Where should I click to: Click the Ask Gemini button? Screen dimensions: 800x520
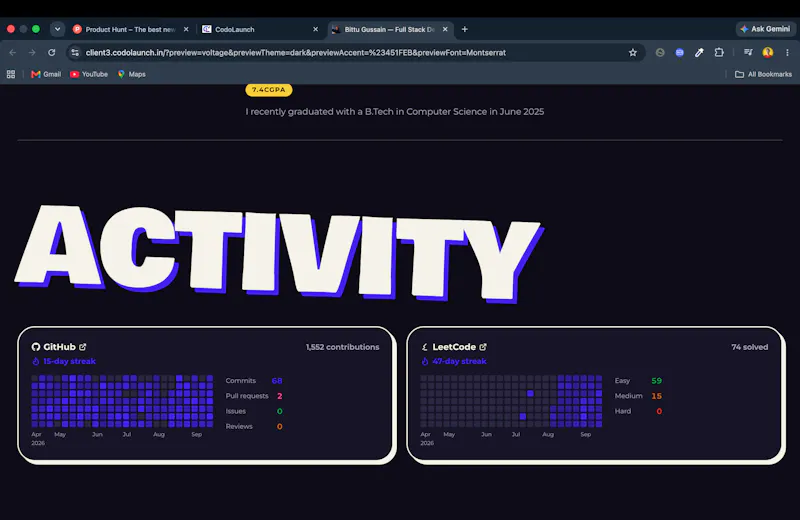tap(765, 29)
